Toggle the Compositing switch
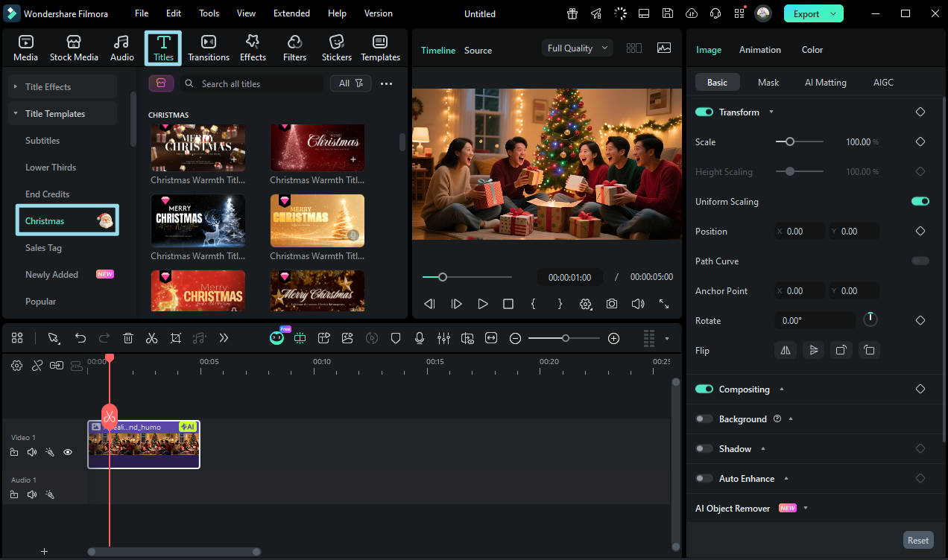The height and width of the screenshot is (560, 948). coord(704,389)
